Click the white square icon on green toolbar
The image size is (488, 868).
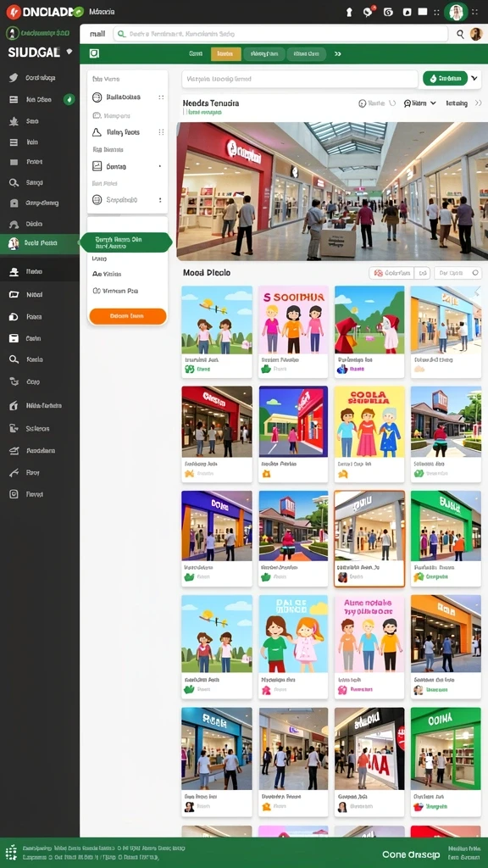[x=94, y=53]
